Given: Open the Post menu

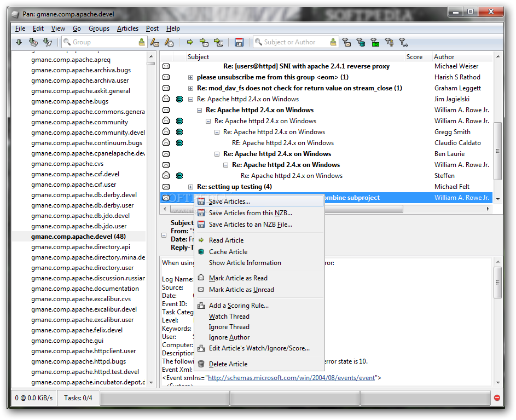Looking at the screenshot, I should [x=152, y=28].
